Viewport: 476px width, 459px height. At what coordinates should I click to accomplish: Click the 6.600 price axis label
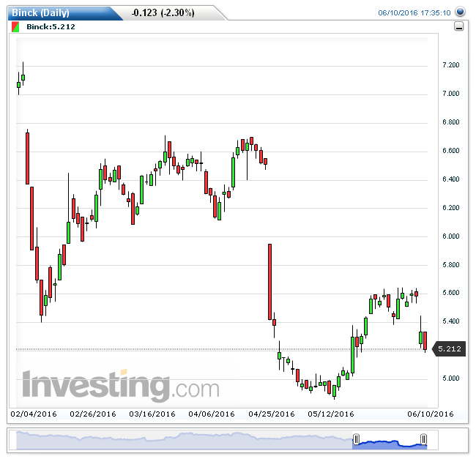click(x=451, y=151)
